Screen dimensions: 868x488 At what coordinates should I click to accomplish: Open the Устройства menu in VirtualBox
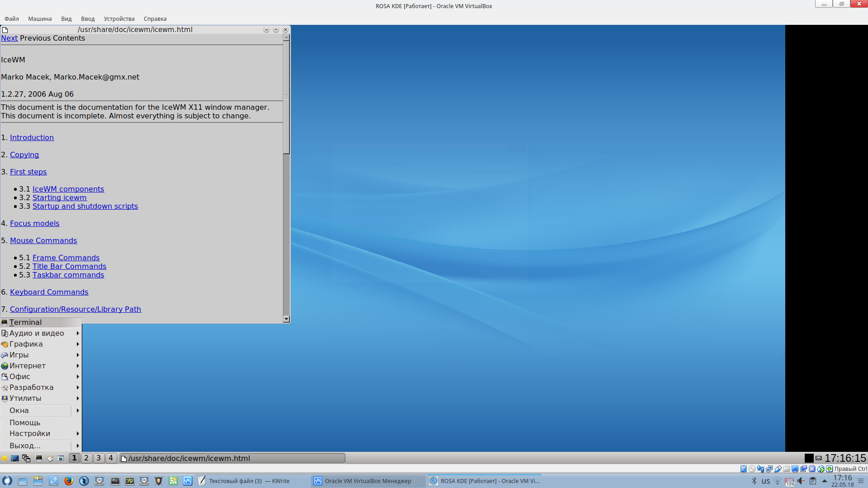(119, 19)
